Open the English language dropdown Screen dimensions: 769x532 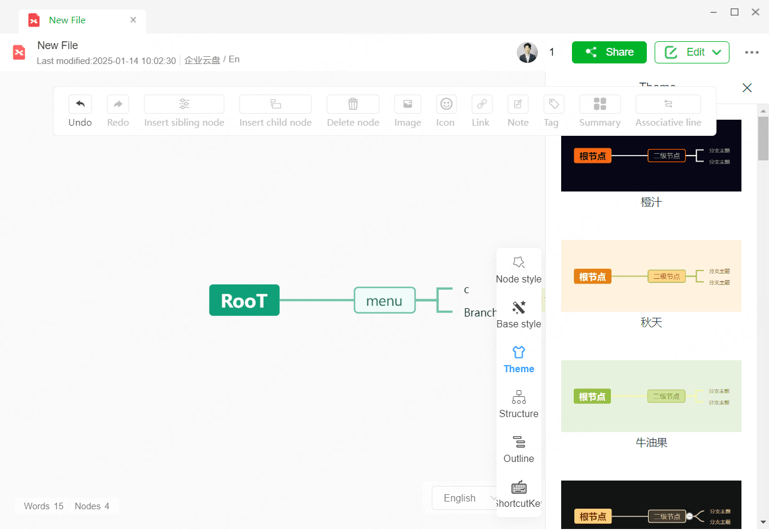point(464,498)
